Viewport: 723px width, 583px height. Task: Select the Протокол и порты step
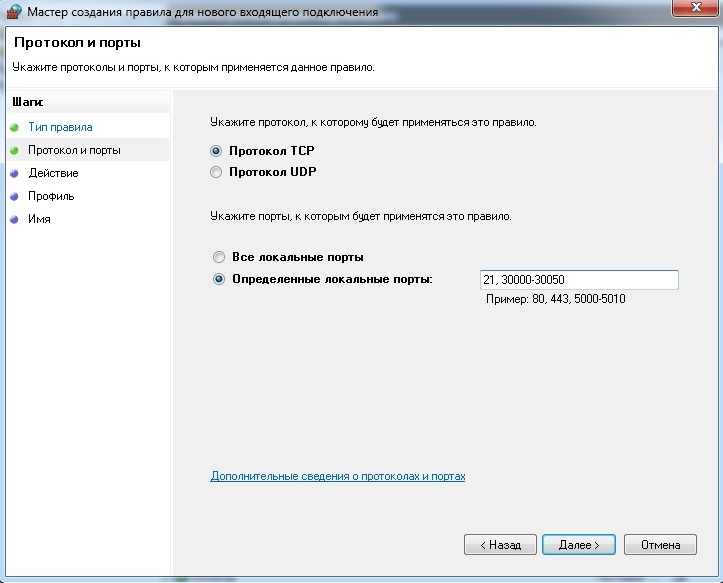click(x=74, y=150)
